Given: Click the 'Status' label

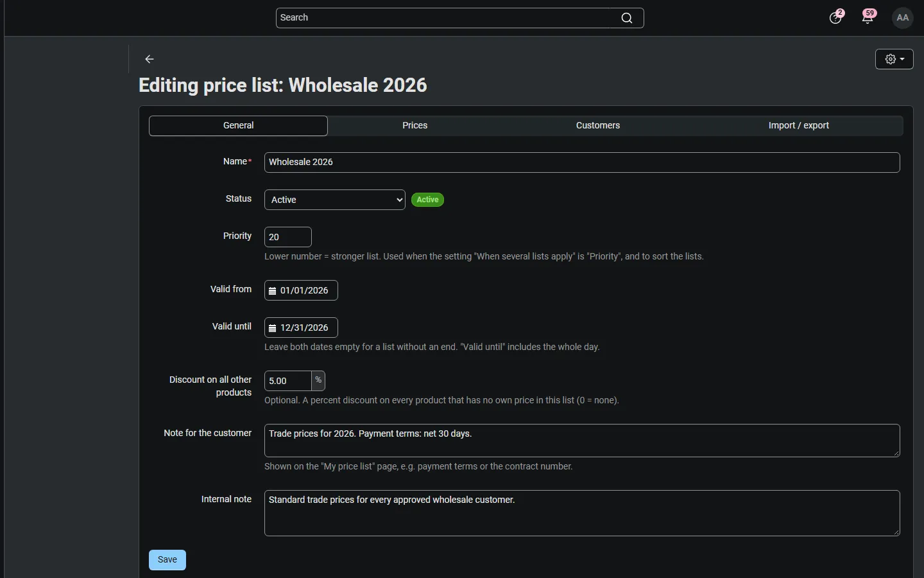Looking at the screenshot, I should pyautogui.click(x=239, y=199).
